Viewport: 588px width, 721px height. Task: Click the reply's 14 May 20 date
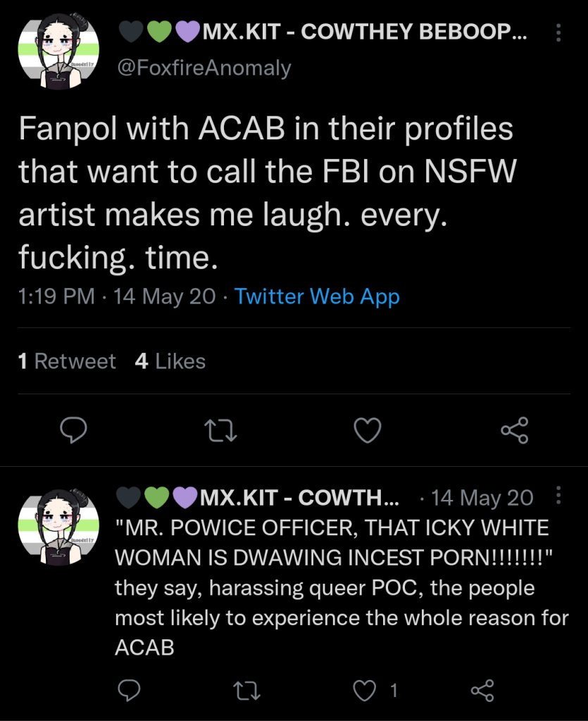(x=482, y=498)
